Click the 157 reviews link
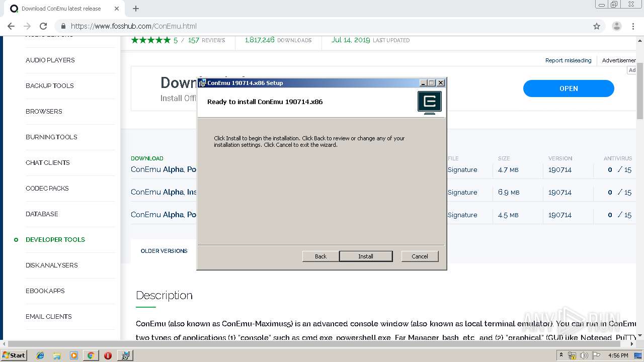This screenshot has width=644, height=362. [206, 40]
